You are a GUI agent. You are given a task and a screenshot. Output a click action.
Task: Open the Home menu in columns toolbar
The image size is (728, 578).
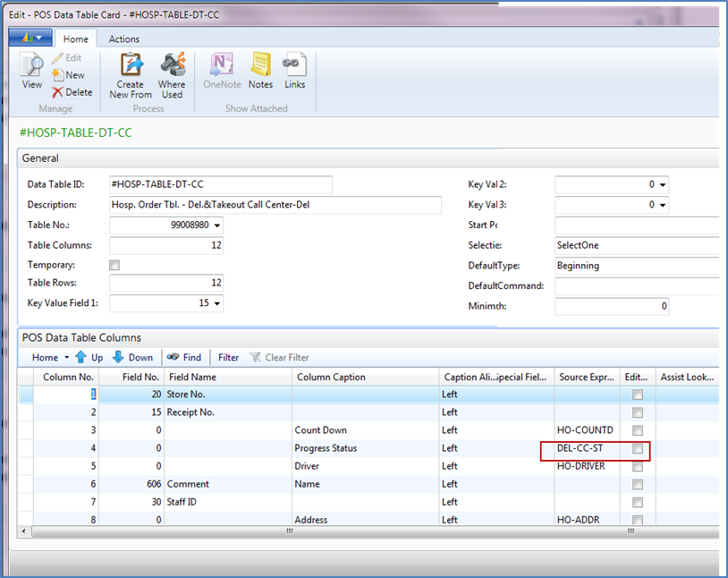[49, 357]
